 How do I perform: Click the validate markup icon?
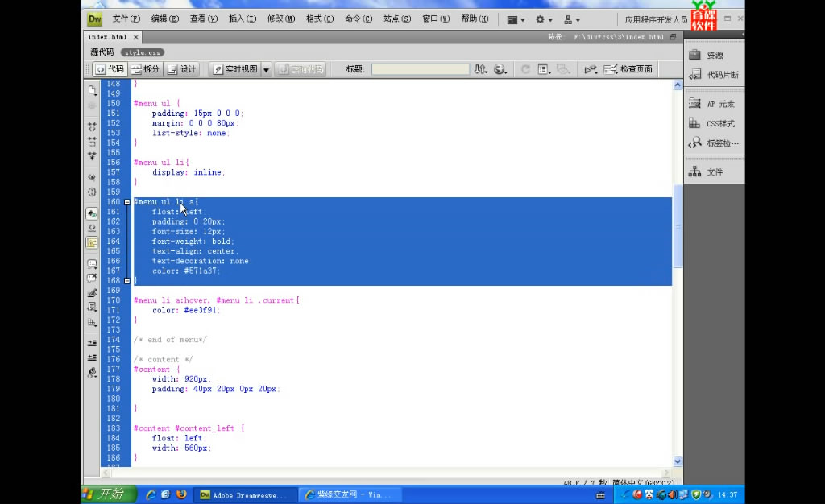[591, 69]
